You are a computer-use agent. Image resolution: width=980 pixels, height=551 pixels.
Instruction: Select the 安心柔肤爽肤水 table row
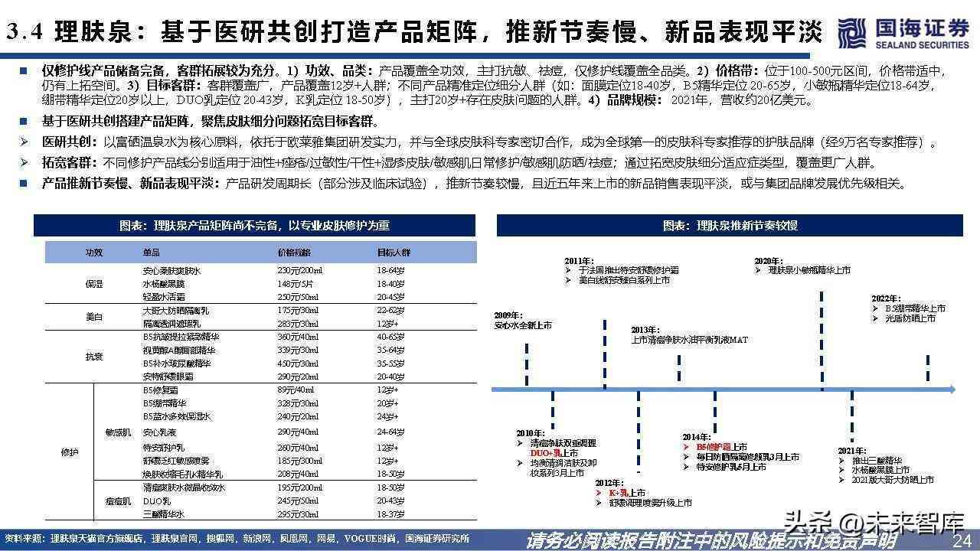(x=260, y=271)
